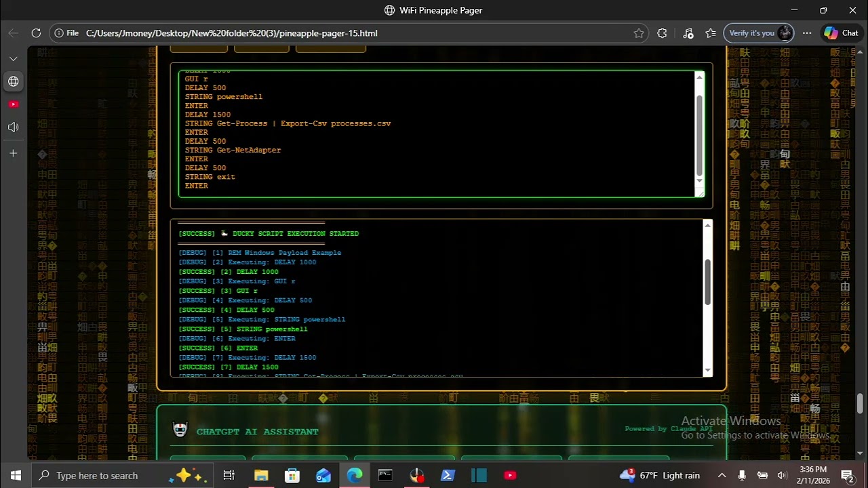Click the taskbar 'Type here to search' box
The width and height of the screenshot is (868, 488).
(x=122, y=475)
